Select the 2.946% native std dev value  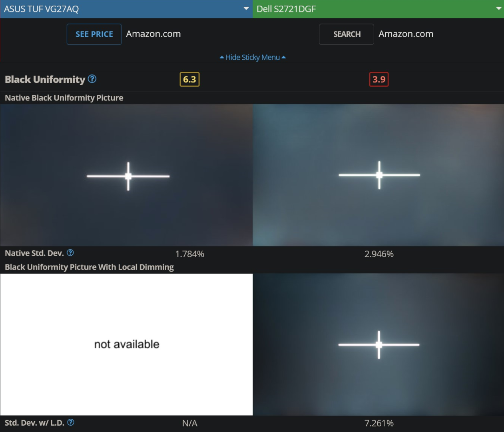[x=379, y=254]
